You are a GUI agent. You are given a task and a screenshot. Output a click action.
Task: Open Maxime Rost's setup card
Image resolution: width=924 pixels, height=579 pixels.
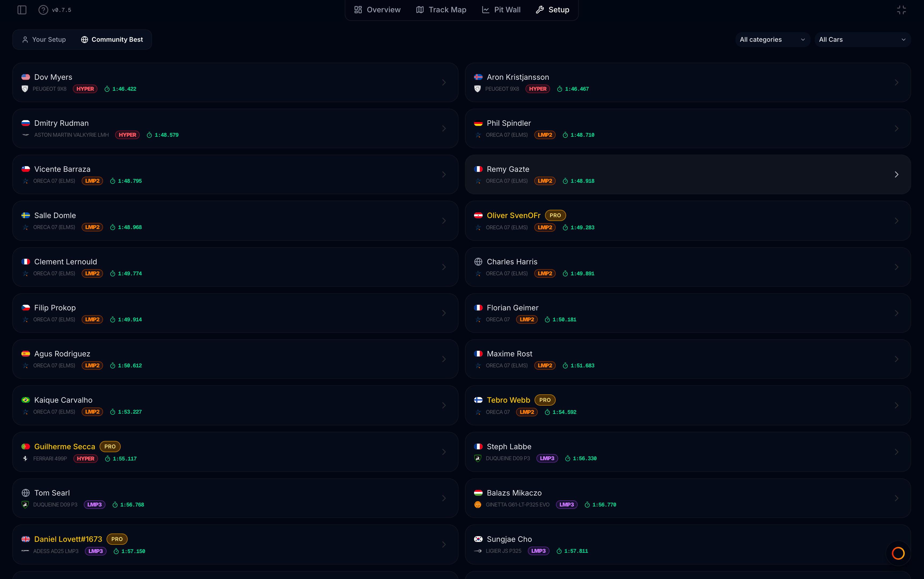(688, 359)
